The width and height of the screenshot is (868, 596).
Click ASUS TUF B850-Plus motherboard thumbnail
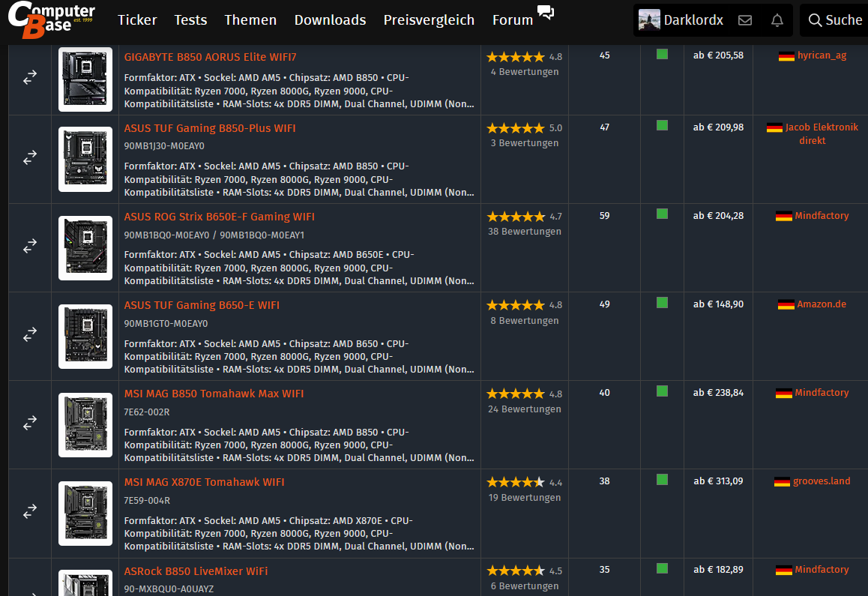[85, 159]
